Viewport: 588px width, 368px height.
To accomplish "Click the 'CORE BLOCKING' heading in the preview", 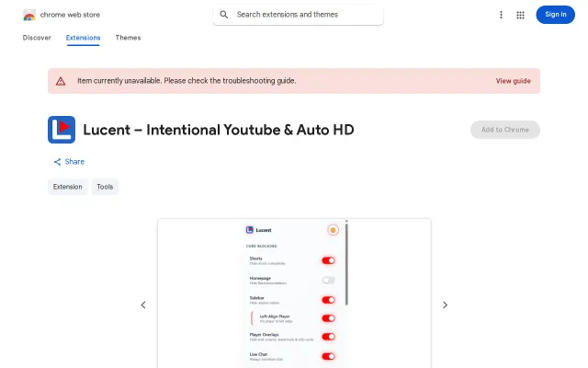I will [x=261, y=247].
